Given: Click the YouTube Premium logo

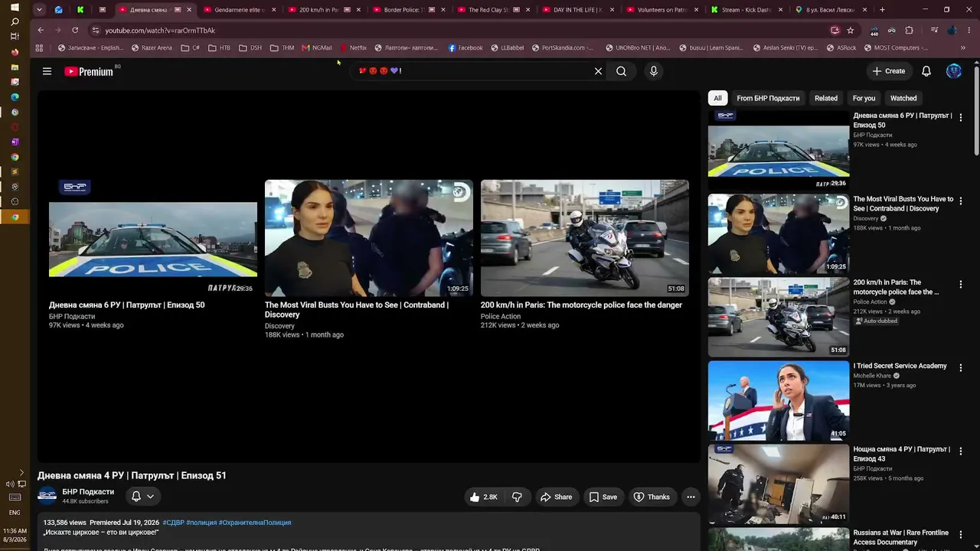Looking at the screenshot, I should tap(89, 71).
